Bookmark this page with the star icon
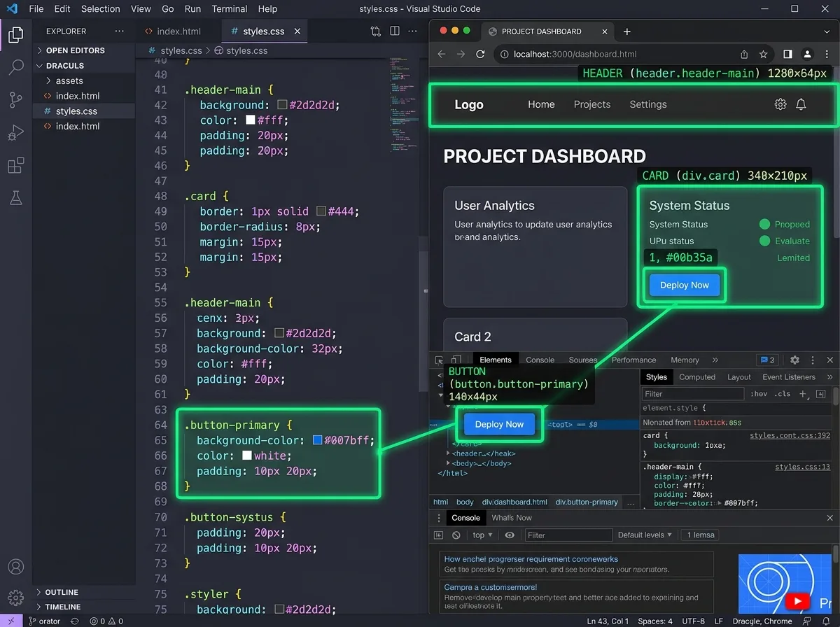The width and height of the screenshot is (840, 627). pyautogui.click(x=763, y=55)
